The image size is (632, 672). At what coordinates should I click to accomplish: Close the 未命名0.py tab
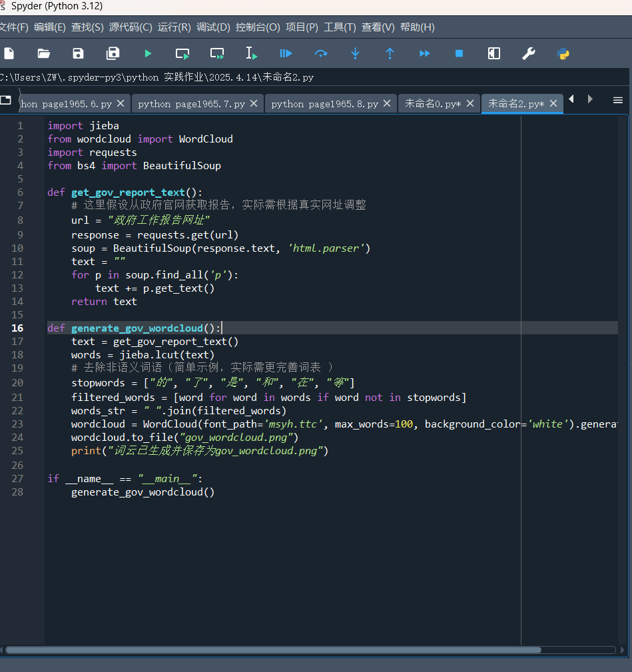point(470,103)
